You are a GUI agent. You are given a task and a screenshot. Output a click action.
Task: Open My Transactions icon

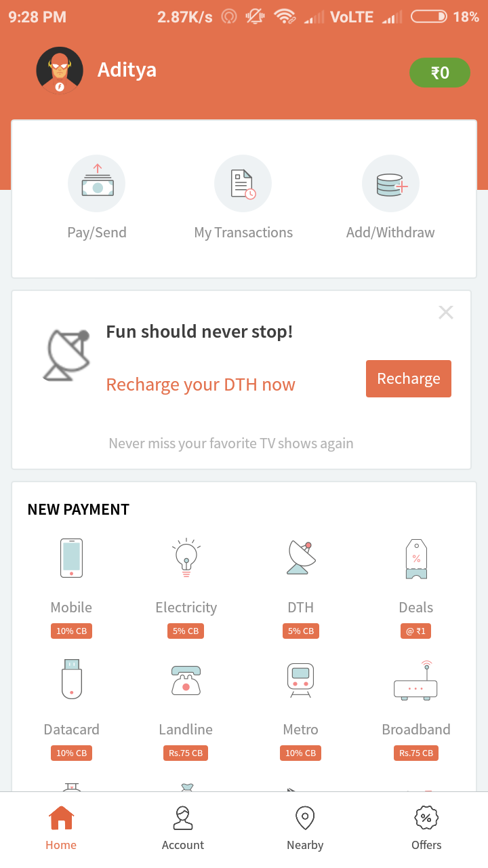click(x=243, y=184)
